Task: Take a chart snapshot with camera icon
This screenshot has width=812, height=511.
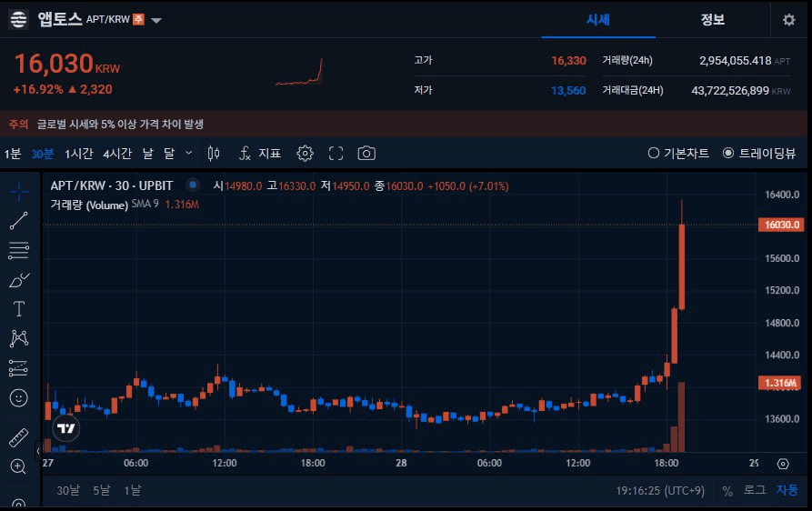Action: coord(366,154)
